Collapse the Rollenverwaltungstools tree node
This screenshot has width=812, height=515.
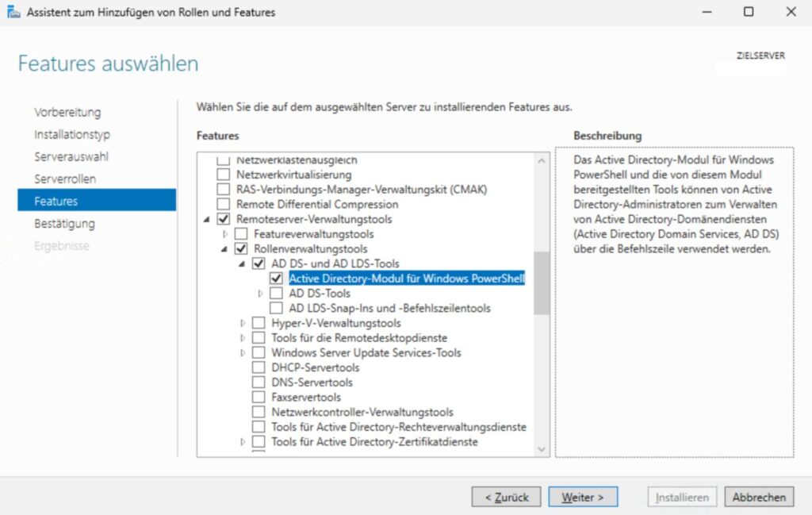click(224, 249)
